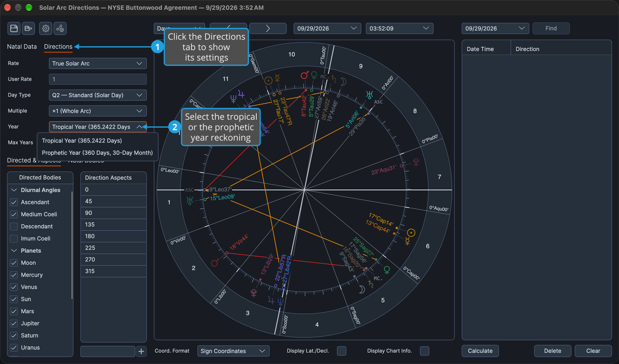Viewport: 619px width, 364px height.
Task: Toggle the Venus checkbox
Action: (x=14, y=287)
